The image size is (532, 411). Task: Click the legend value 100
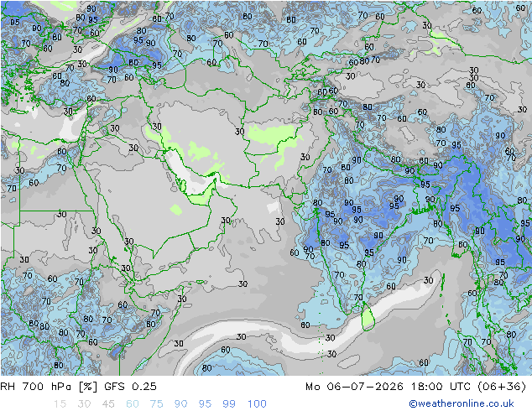click(257, 404)
